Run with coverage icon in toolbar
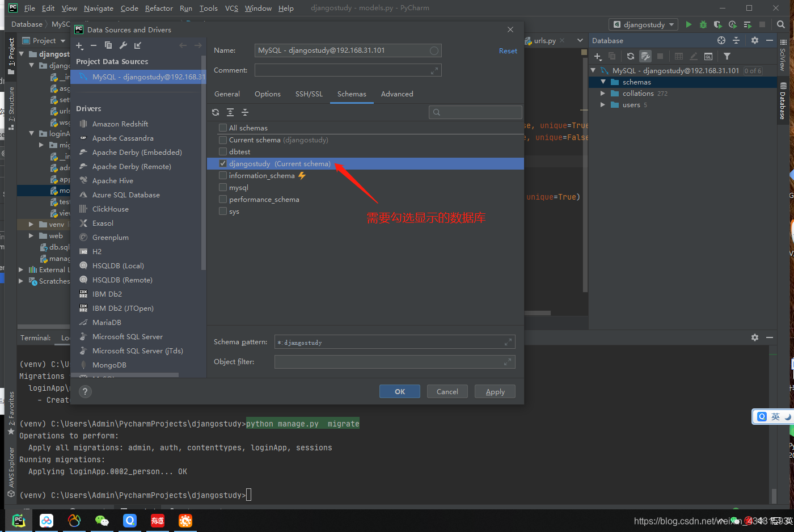 click(718, 24)
